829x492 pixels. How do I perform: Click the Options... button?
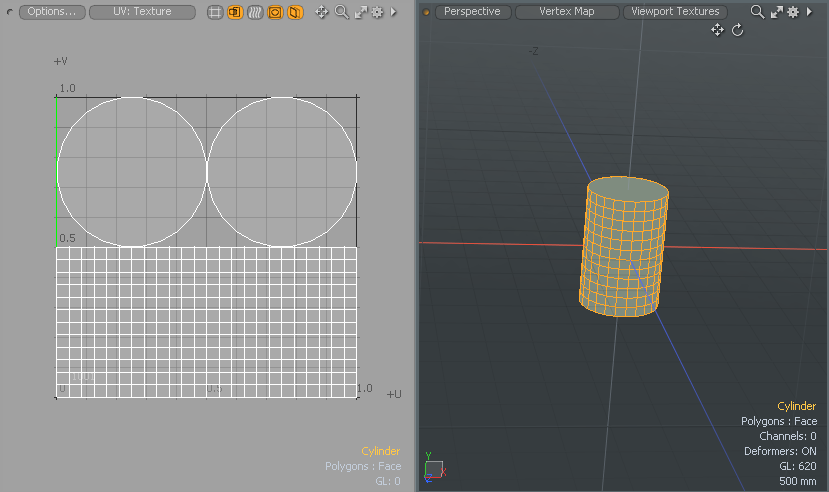[51, 12]
